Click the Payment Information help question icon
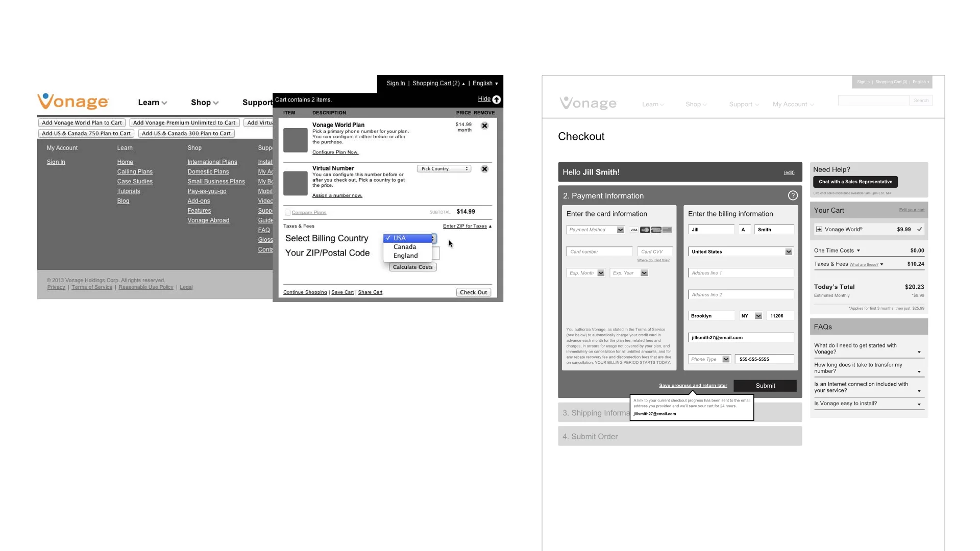Viewport: 980px width, 551px height. (793, 195)
